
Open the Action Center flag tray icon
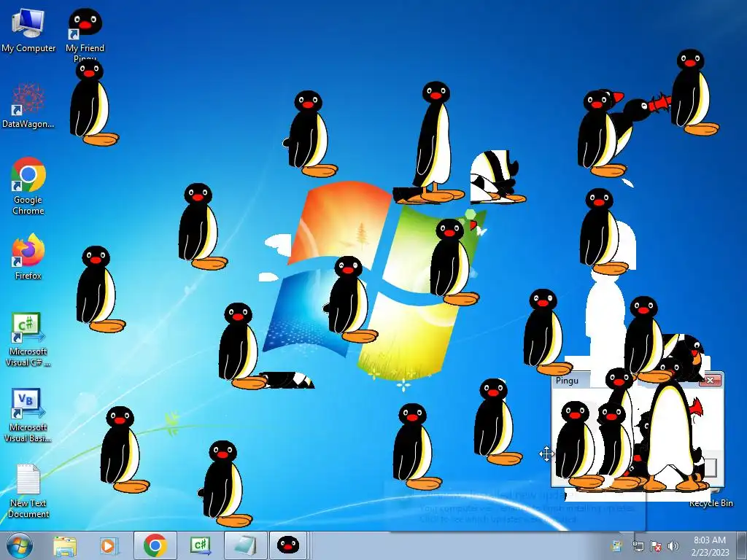coord(656,546)
